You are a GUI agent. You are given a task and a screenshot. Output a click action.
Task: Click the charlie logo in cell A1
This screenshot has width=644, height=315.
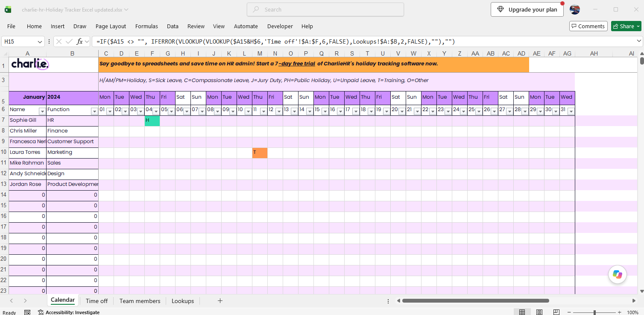coord(30,64)
